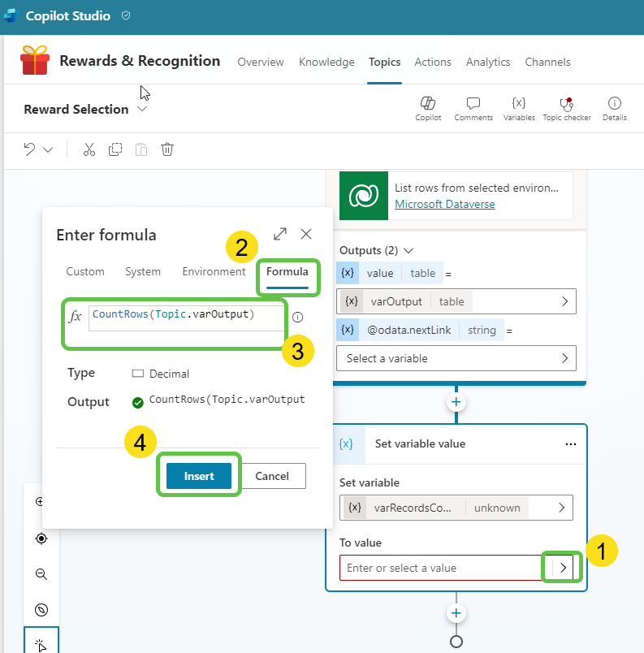Click the Cut scissors icon
This screenshot has height=653, width=644.
tap(89, 149)
